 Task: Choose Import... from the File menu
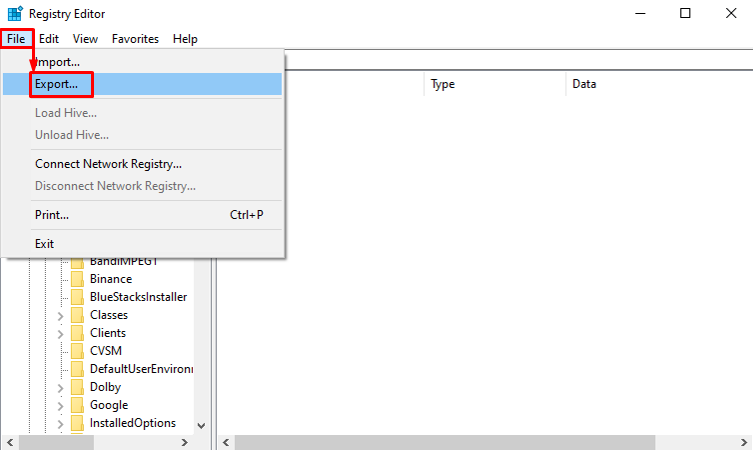58,62
